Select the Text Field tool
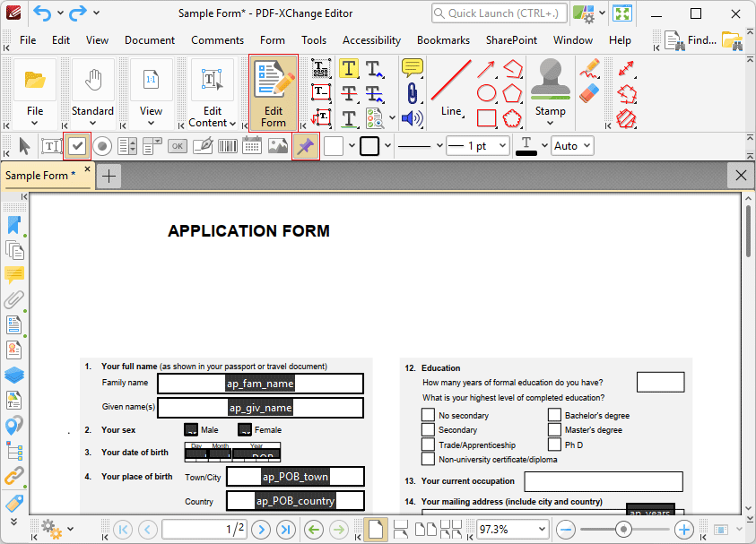Image resolution: width=756 pixels, height=544 pixels. click(52, 146)
